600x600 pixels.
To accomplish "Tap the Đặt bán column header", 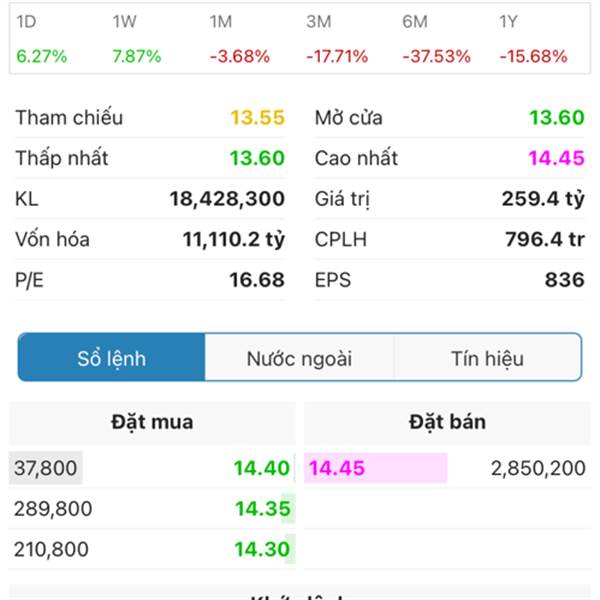I will [447, 422].
